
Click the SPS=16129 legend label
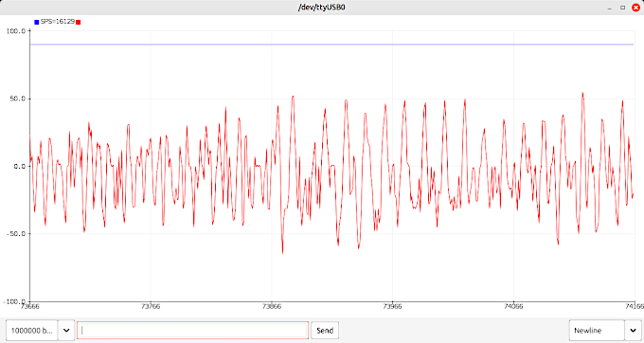pos(58,22)
